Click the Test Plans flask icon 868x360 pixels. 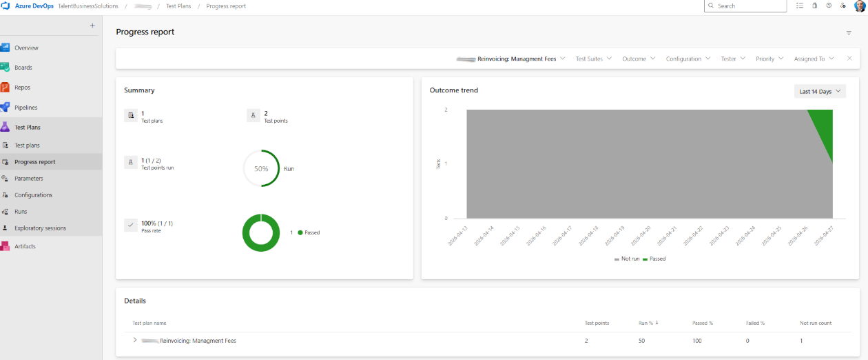5,128
